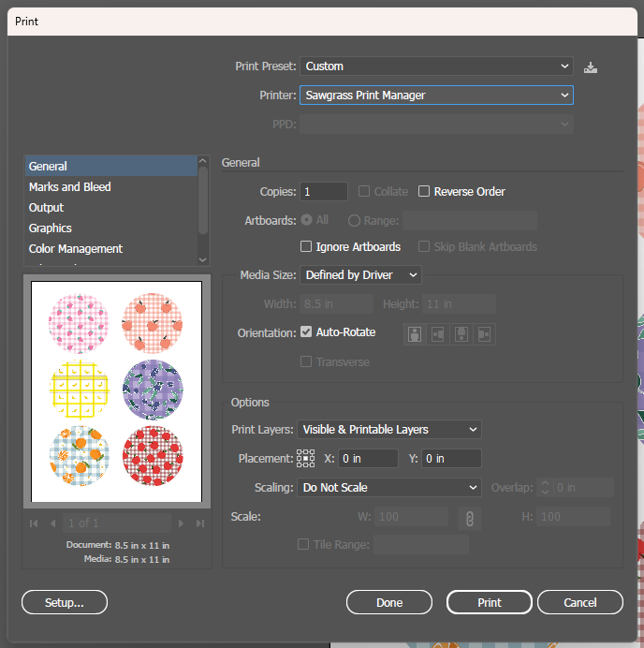Click the Done button
This screenshot has height=648, width=644.
coord(389,602)
